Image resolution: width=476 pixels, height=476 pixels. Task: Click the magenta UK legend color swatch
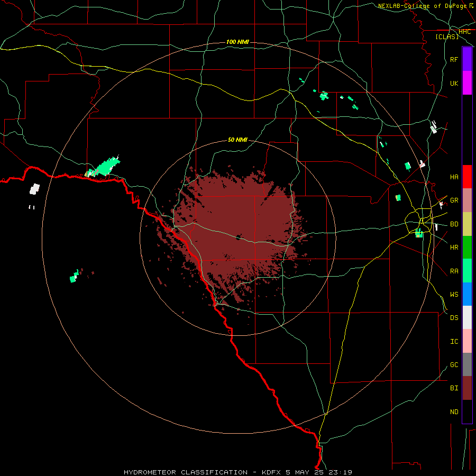[467, 83]
